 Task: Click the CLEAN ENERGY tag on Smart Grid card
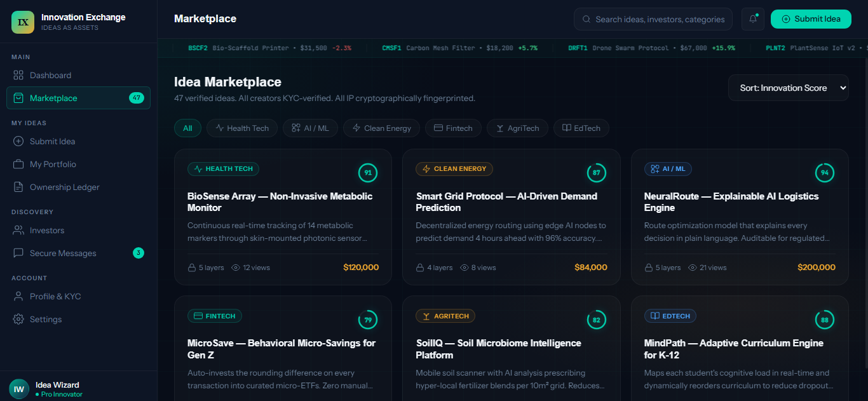[x=454, y=169]
